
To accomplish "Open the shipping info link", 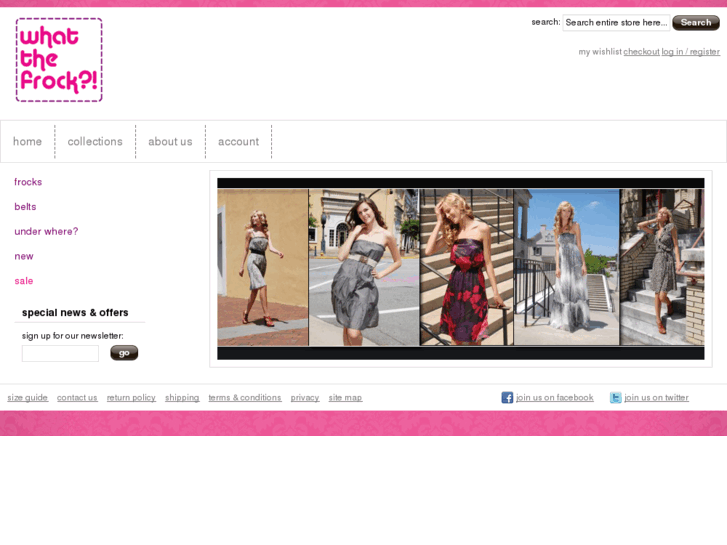I will coord(182,398).
